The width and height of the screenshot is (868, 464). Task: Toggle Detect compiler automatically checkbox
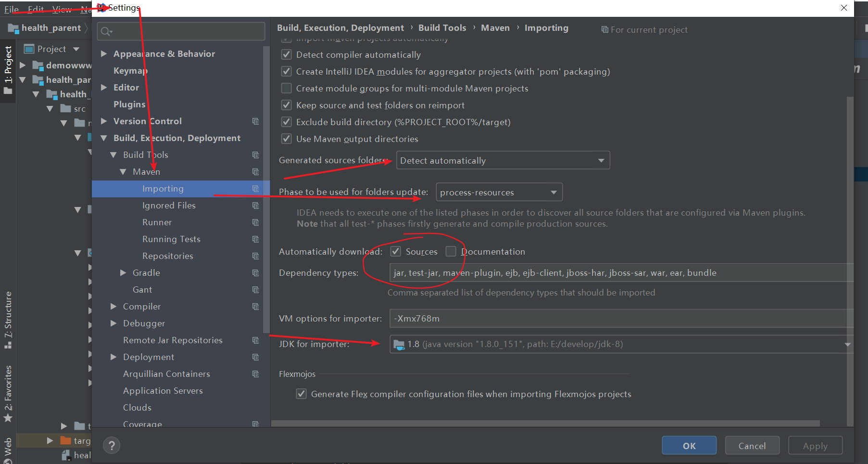pos(287,54)
